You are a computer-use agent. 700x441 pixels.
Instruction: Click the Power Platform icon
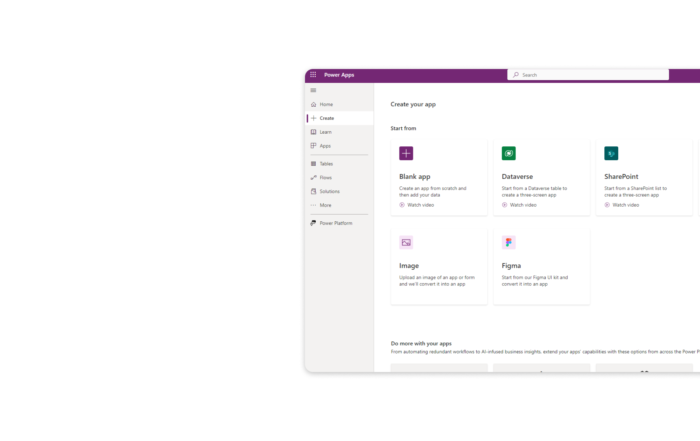(x=313, y=223)
